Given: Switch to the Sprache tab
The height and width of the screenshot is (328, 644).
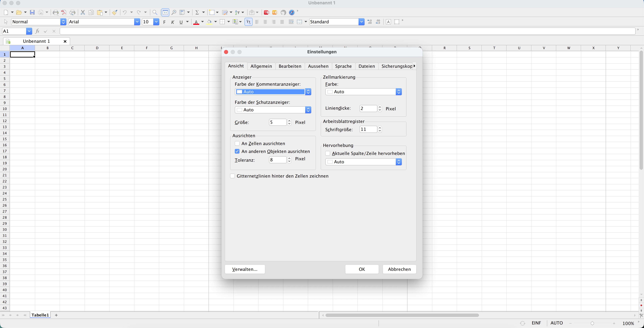Looking at the screenshot, I should click(x=343, y=66).
